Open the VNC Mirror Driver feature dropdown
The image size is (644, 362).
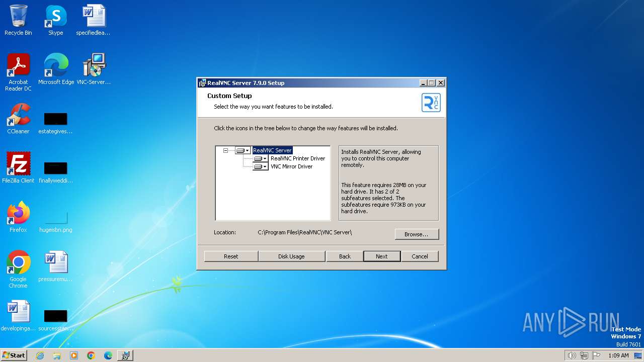(x=260, y=166)
